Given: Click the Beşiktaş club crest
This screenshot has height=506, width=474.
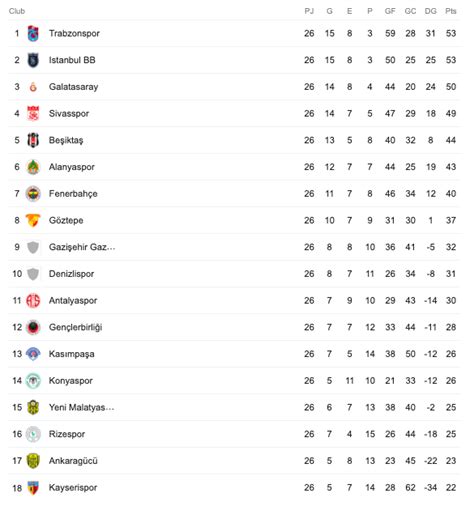Looking at the screenshot, I should pos(33,140).
